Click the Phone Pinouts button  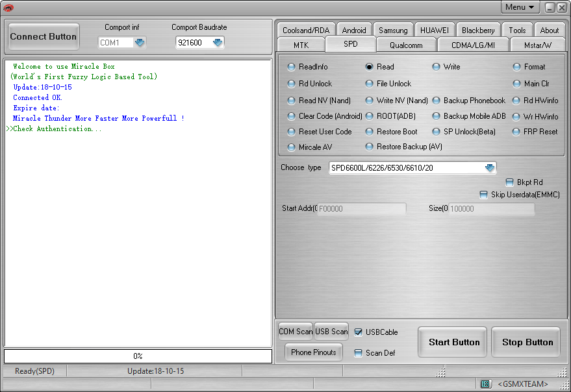coord(313,352)
